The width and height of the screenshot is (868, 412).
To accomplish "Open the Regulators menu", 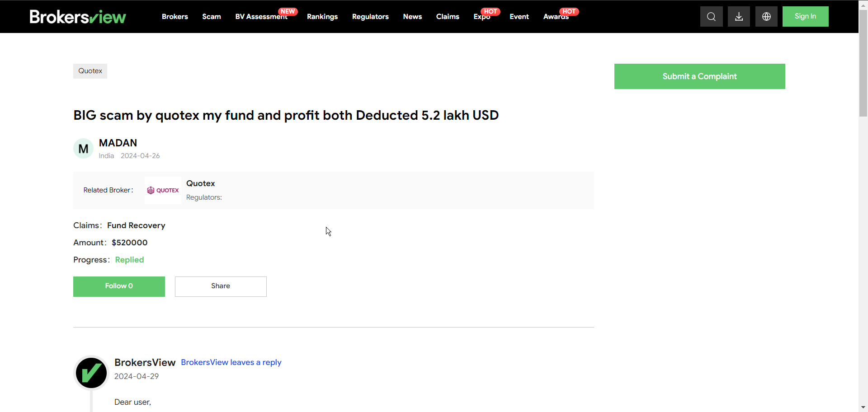I will point(370,17).
